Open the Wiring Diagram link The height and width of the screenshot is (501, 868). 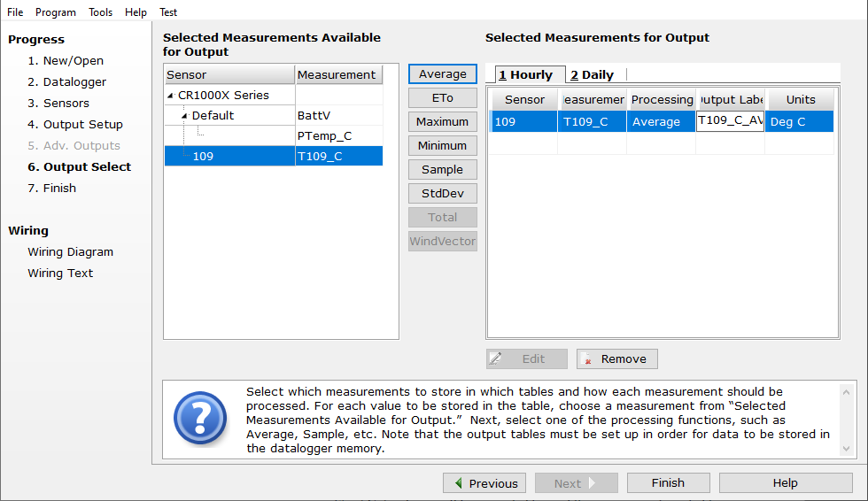pos(70,252)
